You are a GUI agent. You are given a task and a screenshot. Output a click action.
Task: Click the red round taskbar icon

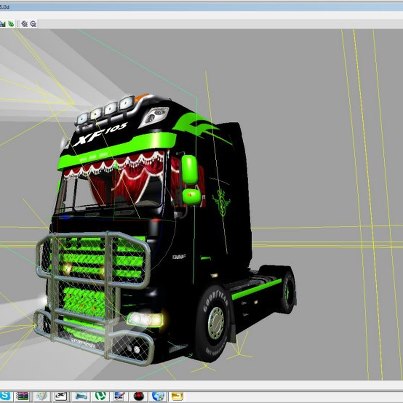[139, 396]
